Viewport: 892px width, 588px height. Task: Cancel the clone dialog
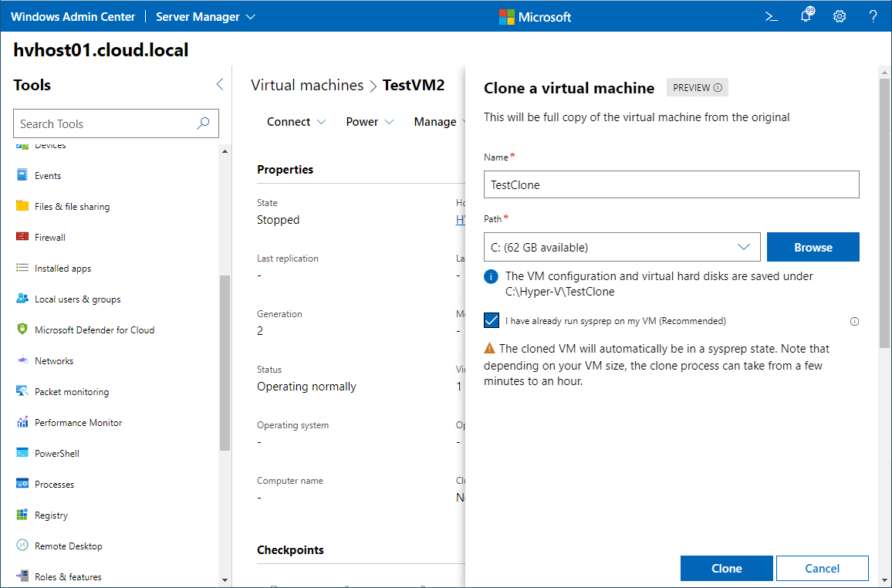click(822, 568)
